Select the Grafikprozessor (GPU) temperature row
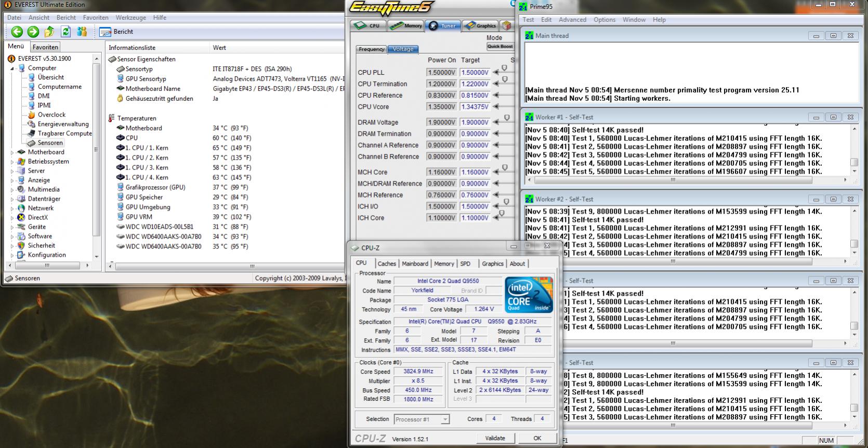 click(x=155, y=187)
